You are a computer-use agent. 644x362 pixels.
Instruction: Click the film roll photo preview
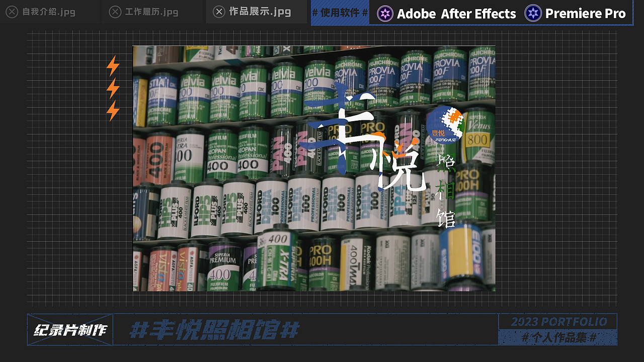(314, 167)
